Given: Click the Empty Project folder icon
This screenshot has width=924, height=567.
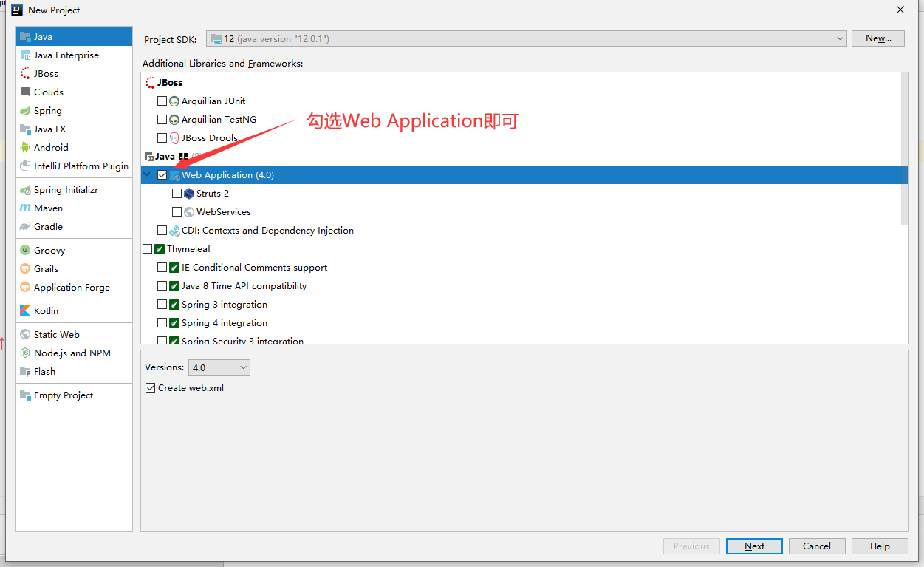Looking at the screenshot, I should 25,395.
